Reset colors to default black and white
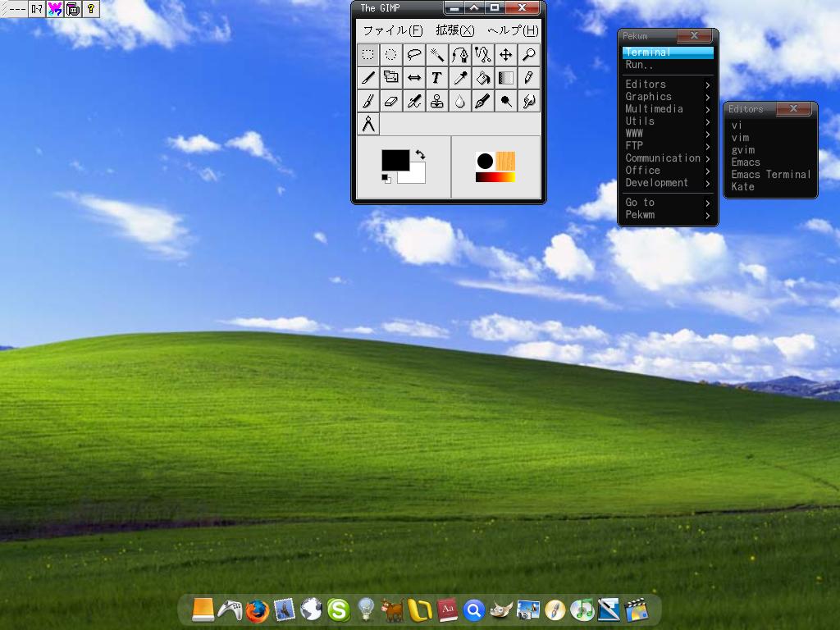 coord(386,178)
